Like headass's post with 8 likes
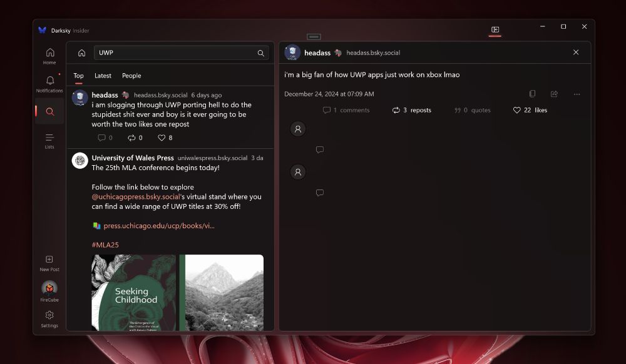Screen dimensions: 626x364 [165, 138]
